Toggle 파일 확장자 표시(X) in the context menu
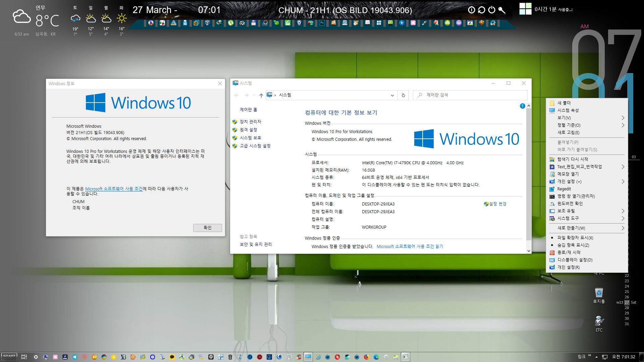The image size is (644, 362). point(587,238)
